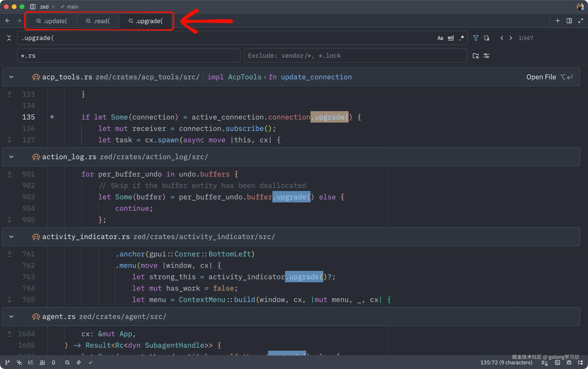588x369 pixels.
Task: Click the project search magnifier in status bar
Action: [67, 362]
